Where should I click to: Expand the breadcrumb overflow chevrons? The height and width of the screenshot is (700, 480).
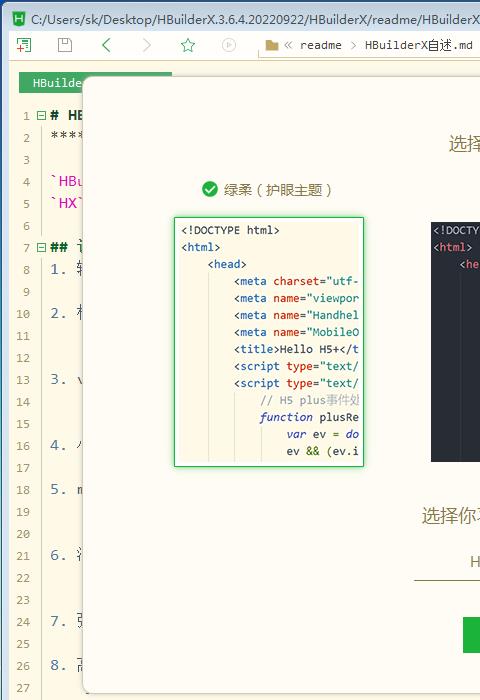(288, 45)
